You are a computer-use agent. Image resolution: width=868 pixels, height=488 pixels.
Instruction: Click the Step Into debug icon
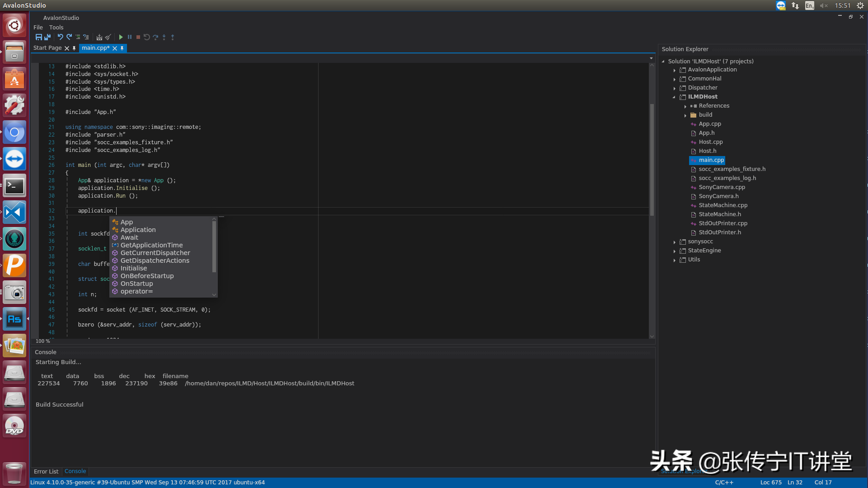click(164, 37)
